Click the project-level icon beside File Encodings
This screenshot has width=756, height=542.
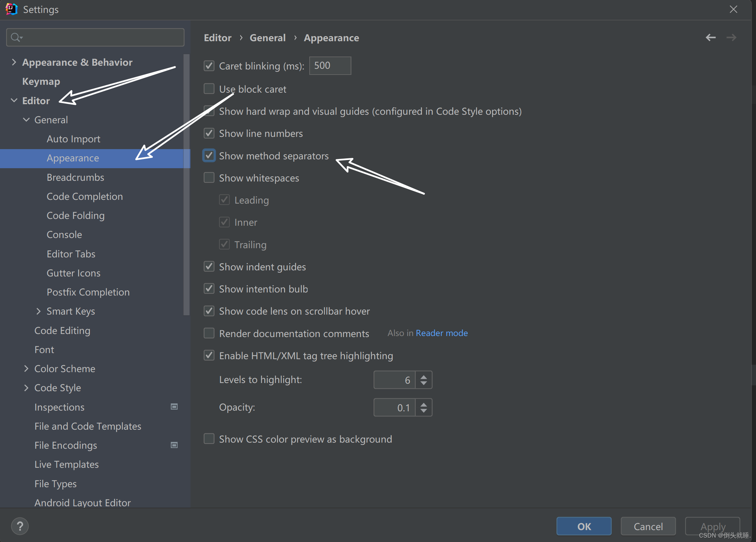(x=174, y=445)
